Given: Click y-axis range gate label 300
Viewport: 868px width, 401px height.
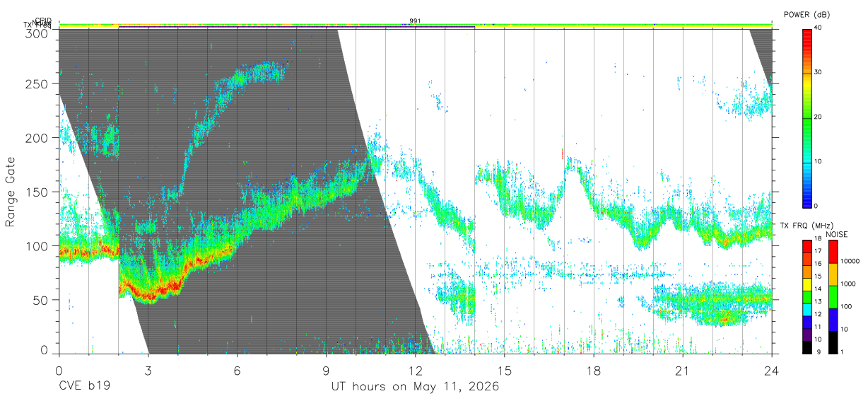Looking at the screenshot, I should click(35, 33).
